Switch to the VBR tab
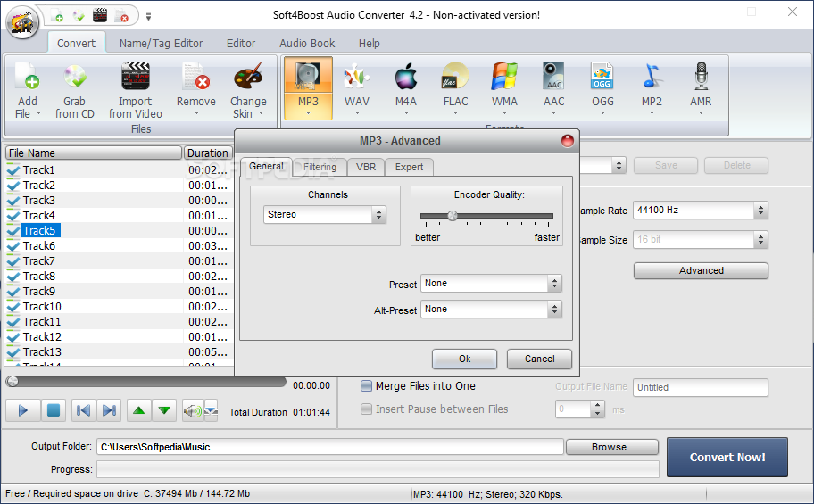This screenshot has width=814, height=504. point(366,167)
